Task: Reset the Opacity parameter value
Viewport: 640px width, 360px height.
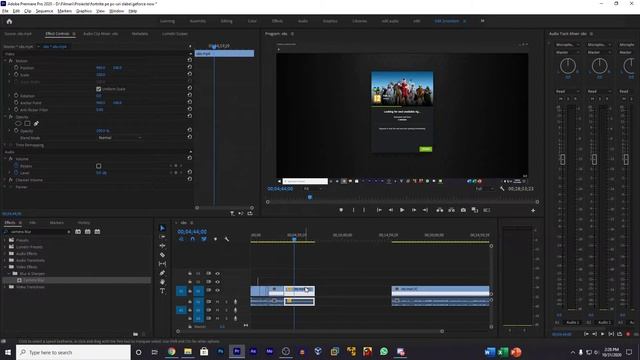Action: tap(189, 130)
